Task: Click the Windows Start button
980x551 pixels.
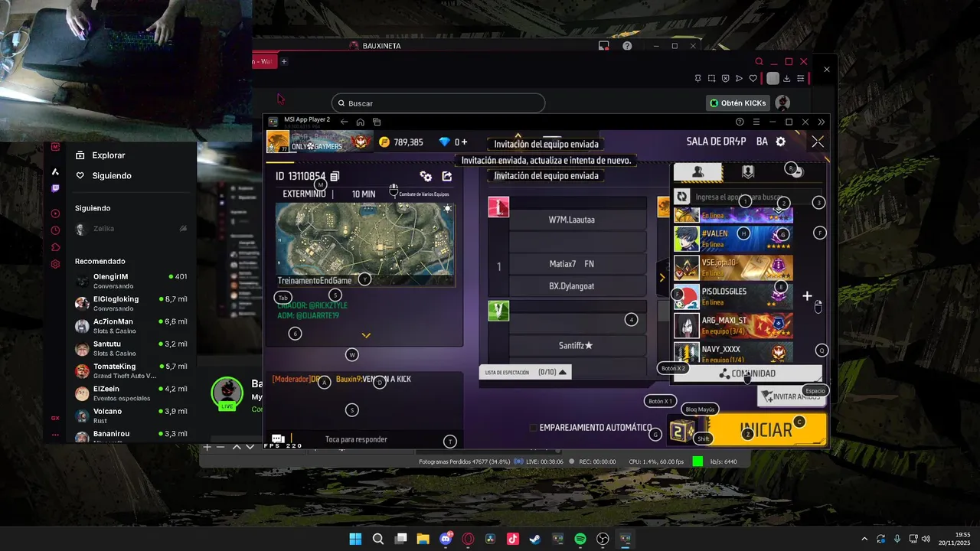Action: (x=355, y=539)
